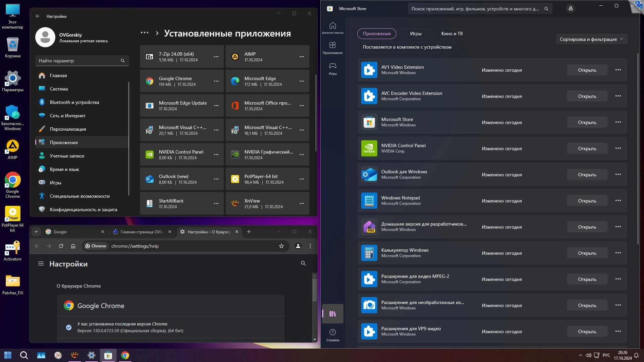Click Открыть for NVIDIA Control Panel

tap(587, 148)
